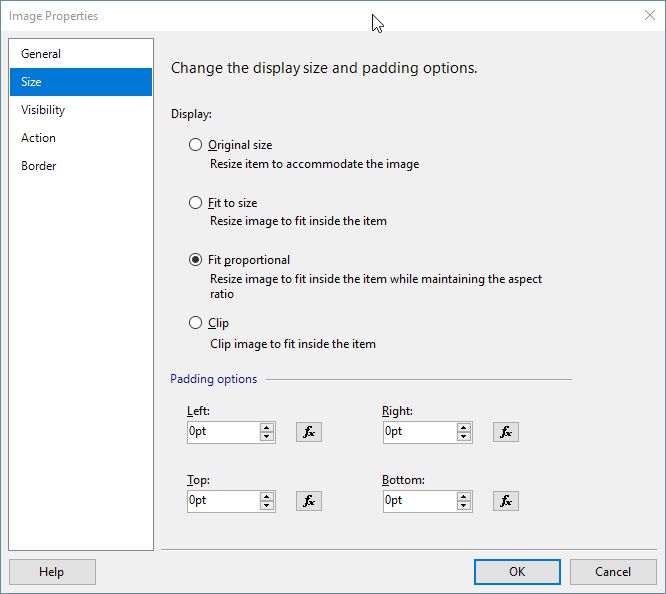The height and width of the screenshot is (594, 666).
Task: Open the Border page
Action: [39, 166]
